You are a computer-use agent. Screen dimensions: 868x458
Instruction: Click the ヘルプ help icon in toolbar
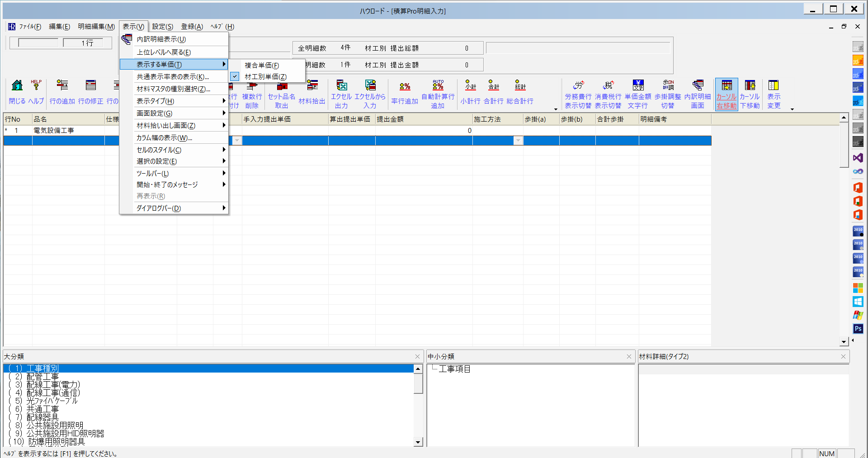click(36, 86)
